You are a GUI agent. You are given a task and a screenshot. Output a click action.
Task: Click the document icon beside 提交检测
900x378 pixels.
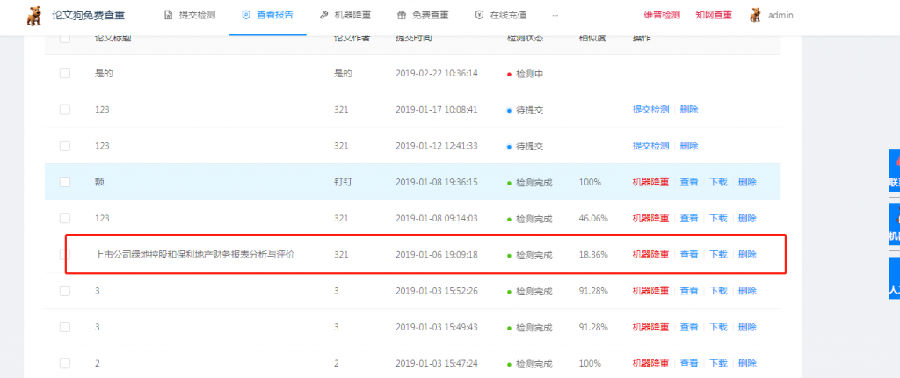pyautogui.click(x=168, y=15)
